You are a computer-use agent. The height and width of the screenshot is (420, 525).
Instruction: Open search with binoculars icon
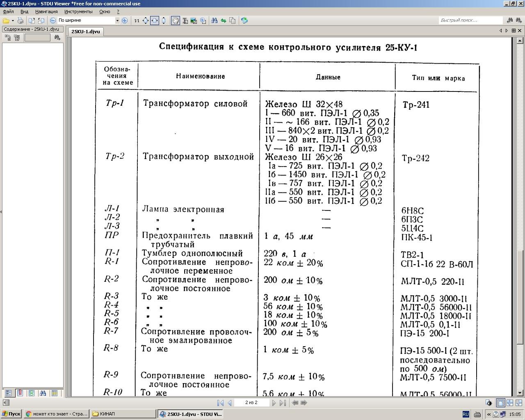click(x=214, y=21)
